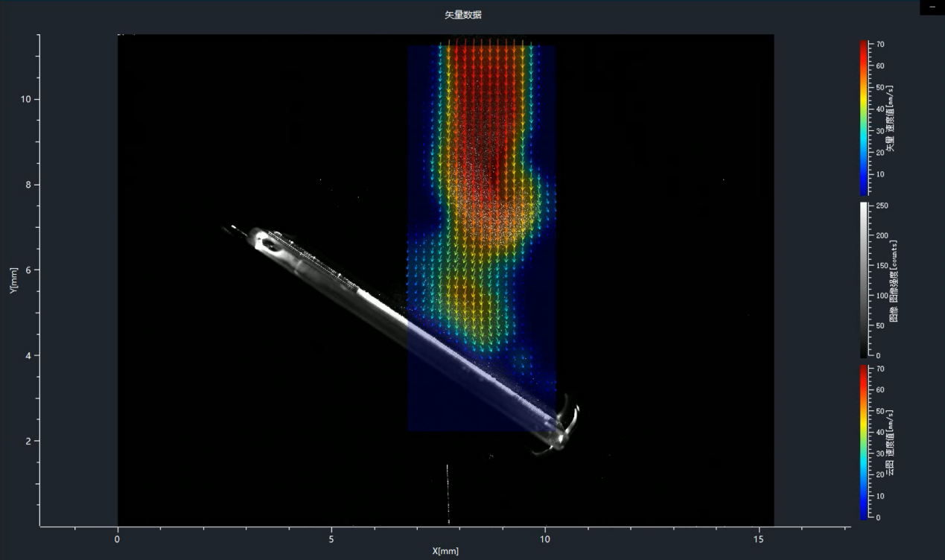Select the X[mm] axis label
Image resolution: width=945 pixels, height=560 pixels.
click(445, 551)
